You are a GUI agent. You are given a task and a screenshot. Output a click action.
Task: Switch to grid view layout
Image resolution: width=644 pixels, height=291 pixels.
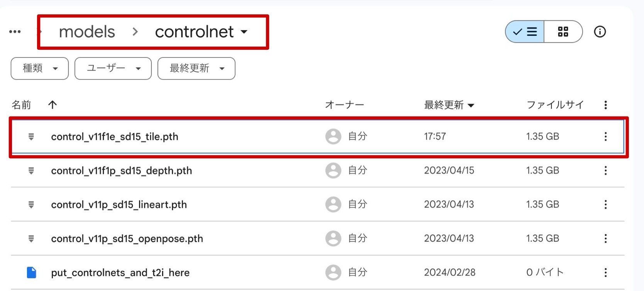click(563, 32)
